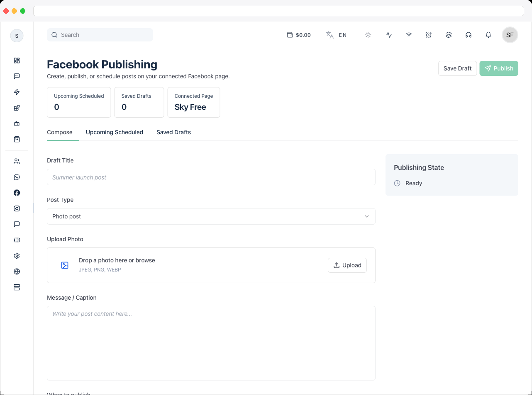The height and width of the screenshot is (395, 532).
Task: Click the Saved Drafts count card
Action: [139, 102]
